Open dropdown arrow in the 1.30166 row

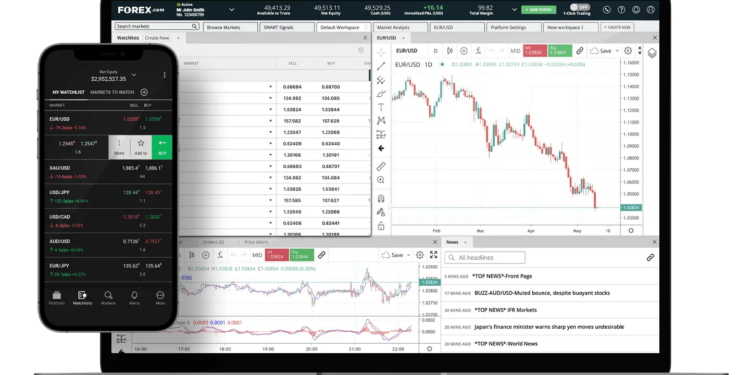point(270,155)
